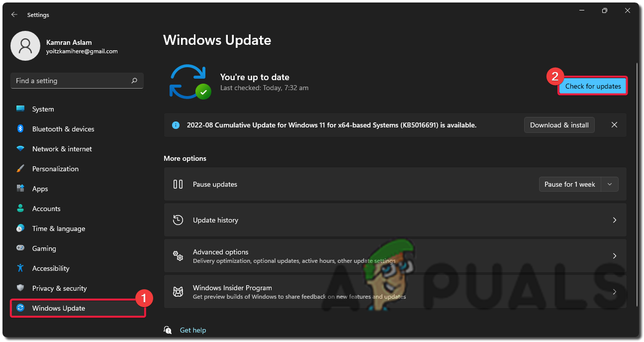Click the yoitzkamihere@gmail.com email text
The image size is (644, 342).
click(x=82, y=51)
